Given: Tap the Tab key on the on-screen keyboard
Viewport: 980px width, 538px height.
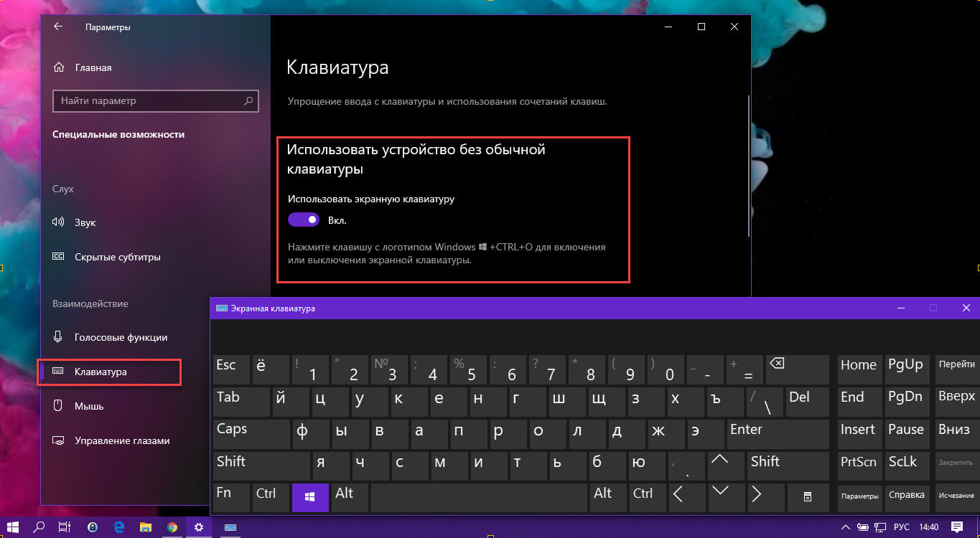Looking at the screenshot, I should tap(241, 401).
